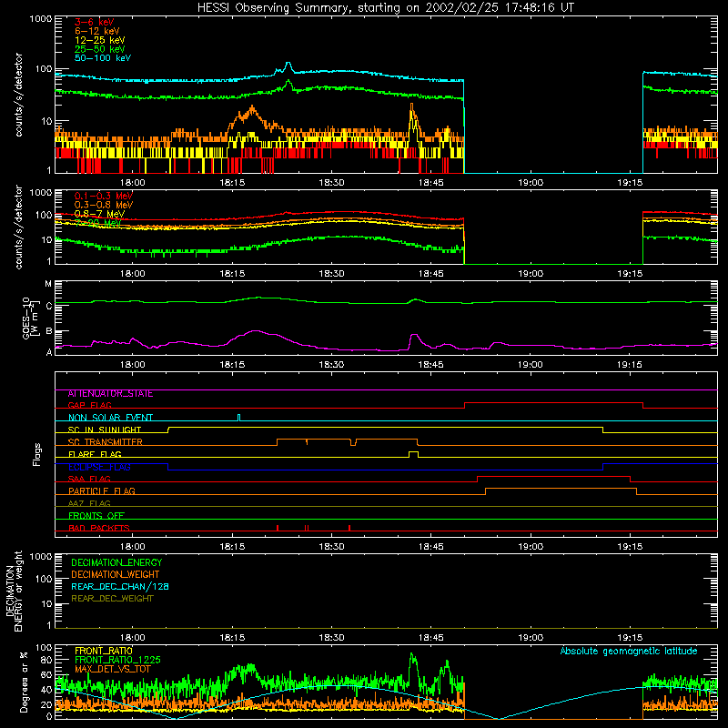Click the ECLIPSE_FLAG label

[99, 467]
